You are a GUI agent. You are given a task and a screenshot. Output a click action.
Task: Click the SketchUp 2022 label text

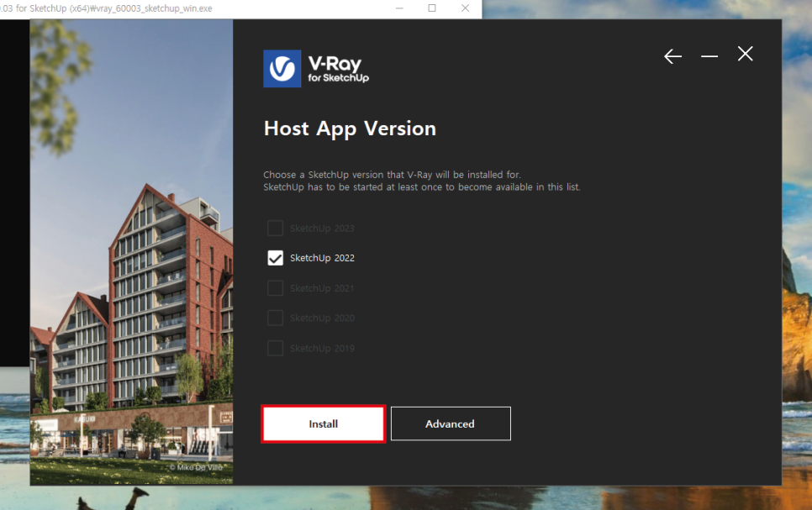pos(322,258)
